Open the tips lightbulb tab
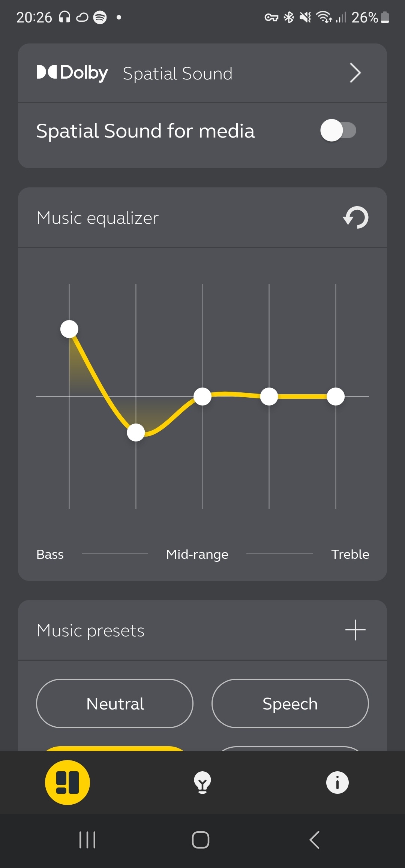 [x=202, y=783]
